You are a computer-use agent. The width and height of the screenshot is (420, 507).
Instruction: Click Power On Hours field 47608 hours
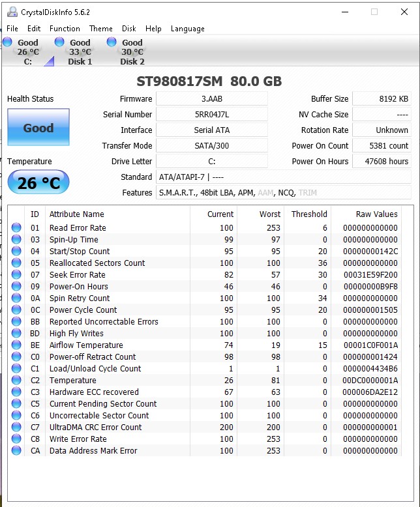click(382, 161)
